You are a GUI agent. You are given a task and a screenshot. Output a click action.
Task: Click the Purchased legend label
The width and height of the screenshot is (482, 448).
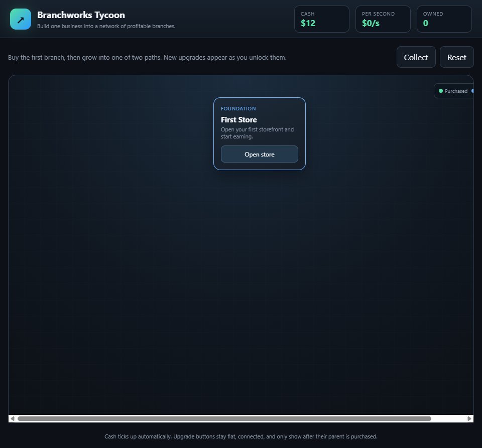pos(456,91)
